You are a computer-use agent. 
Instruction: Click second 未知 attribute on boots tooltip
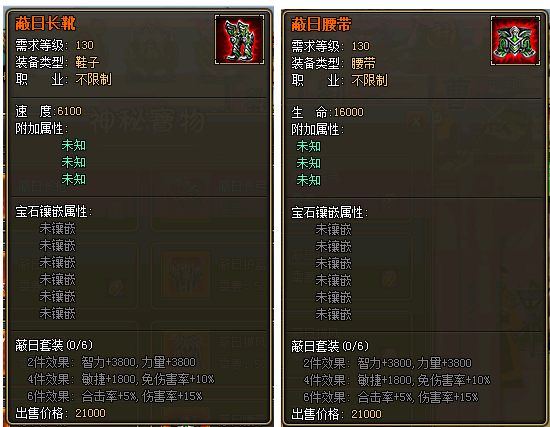click(x=74, y=162)
